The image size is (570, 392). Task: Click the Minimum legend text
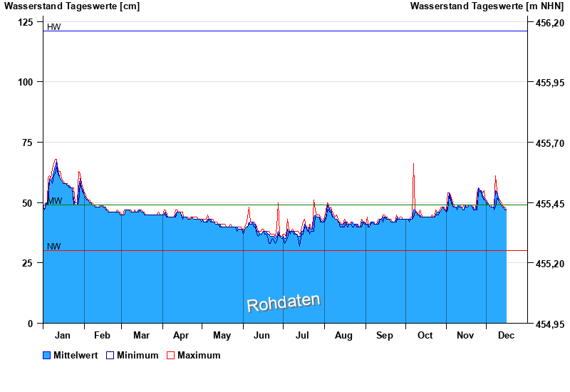click(x=138, y=355)
